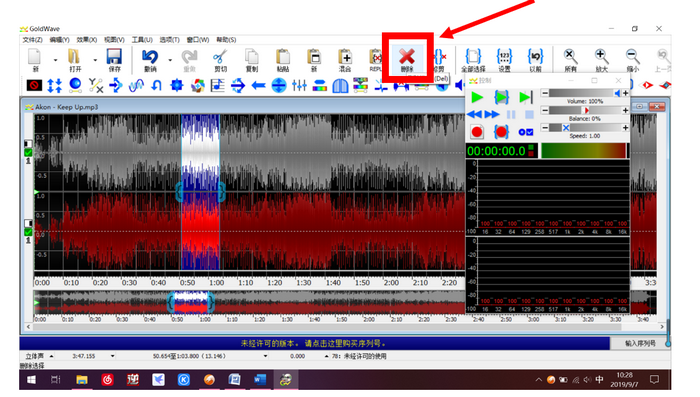The width and height of the screenshot is (700, 397).
Task: Zoom in with the 放大 magnifier
Action: (x=601, y=60)
